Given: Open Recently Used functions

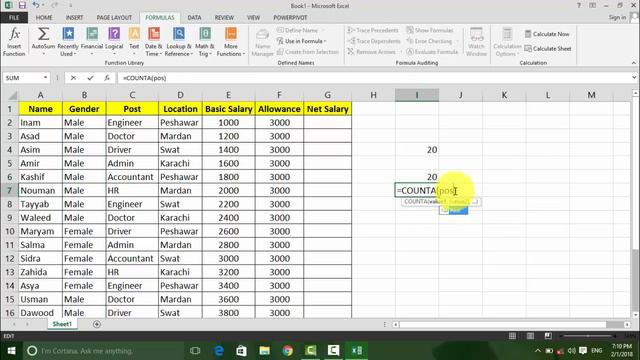Looking at the screenshot, I should pyautogui.click(x=68, y=42).
